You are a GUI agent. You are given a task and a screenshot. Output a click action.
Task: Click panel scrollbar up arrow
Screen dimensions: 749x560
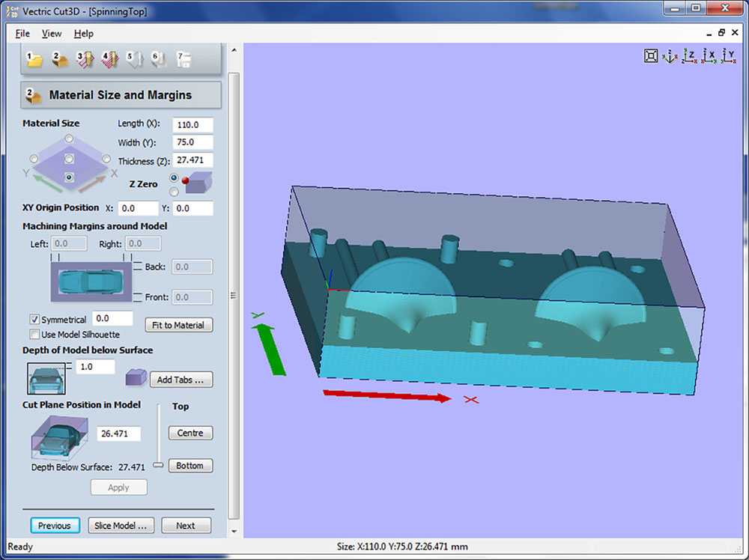coord(234,49)
